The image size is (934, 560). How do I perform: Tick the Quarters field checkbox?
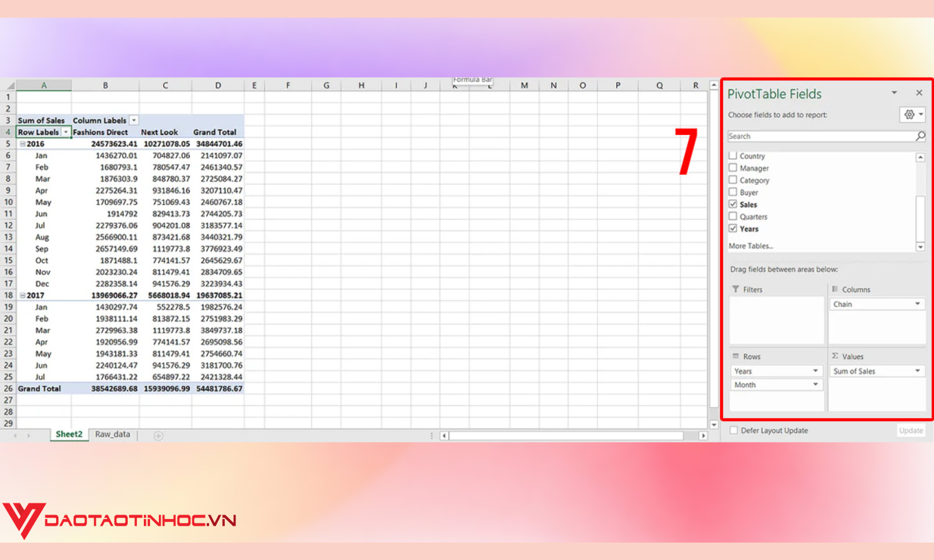click(x=733, y=217)
